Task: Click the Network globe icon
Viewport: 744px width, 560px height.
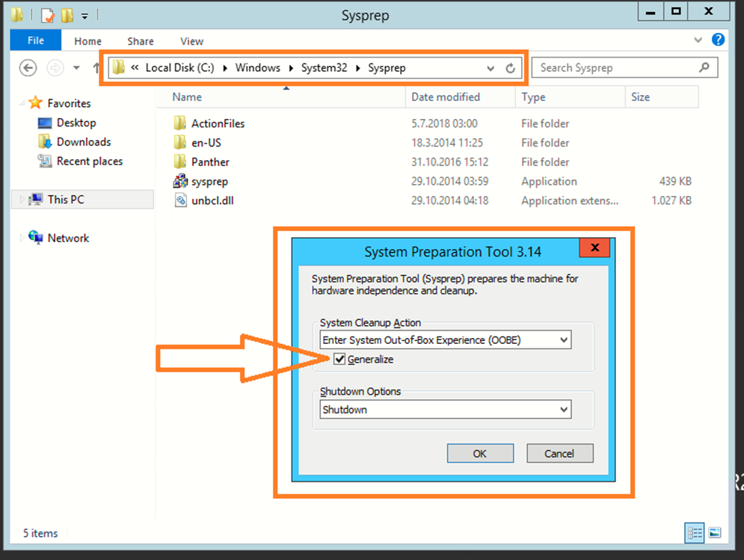Action: 36,237
